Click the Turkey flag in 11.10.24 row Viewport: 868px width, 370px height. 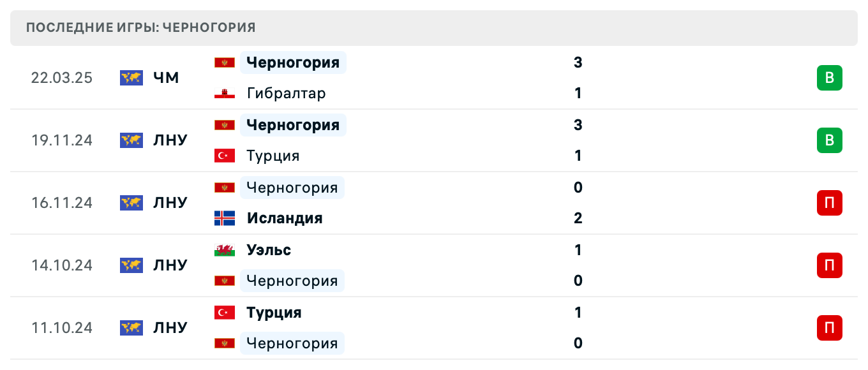pyautogui.click(x=224, y=313)
